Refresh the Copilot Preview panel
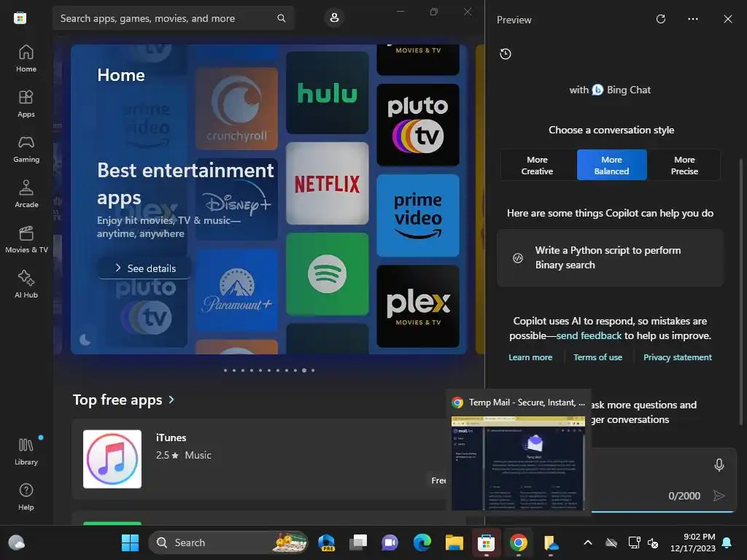The image size is (747, 560). pos(661,19)
